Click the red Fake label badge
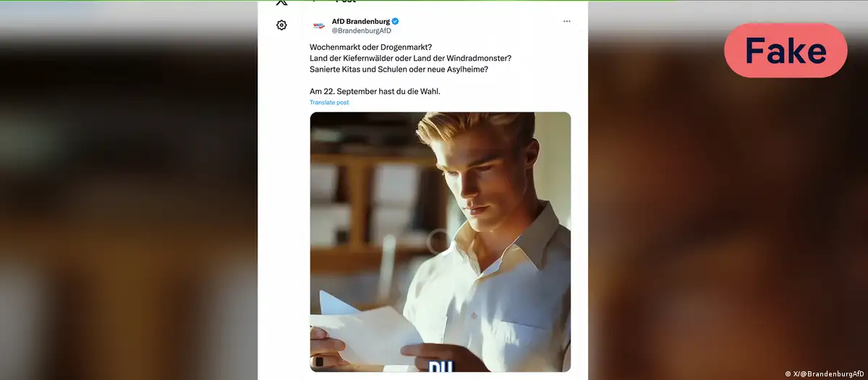The image size is (868, 380). (786, 51)
